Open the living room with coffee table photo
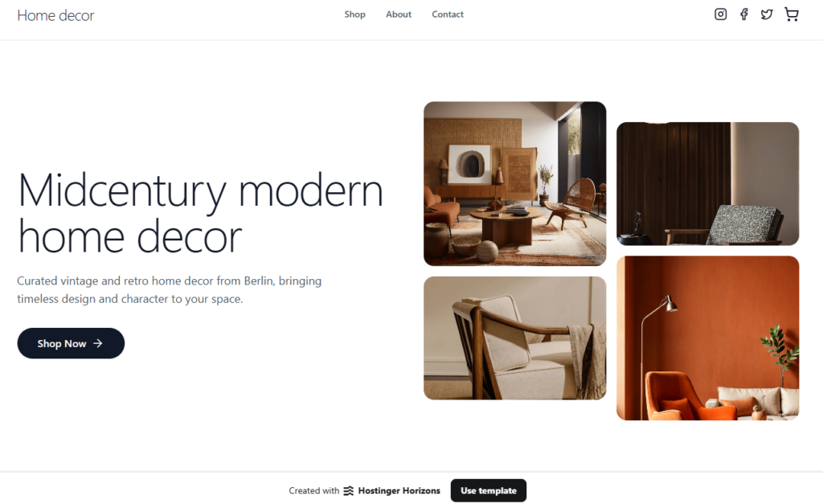 pos(515,184)
